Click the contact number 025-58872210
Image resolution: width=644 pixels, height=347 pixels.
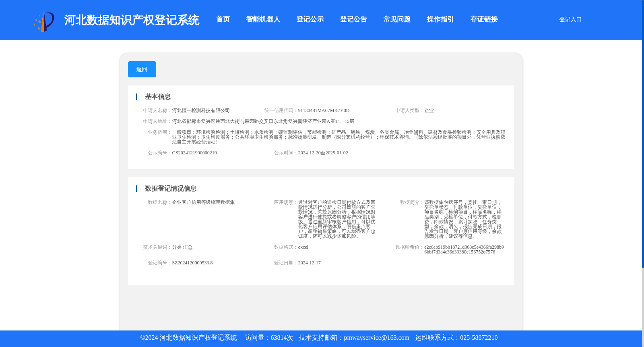pos(479,338)
